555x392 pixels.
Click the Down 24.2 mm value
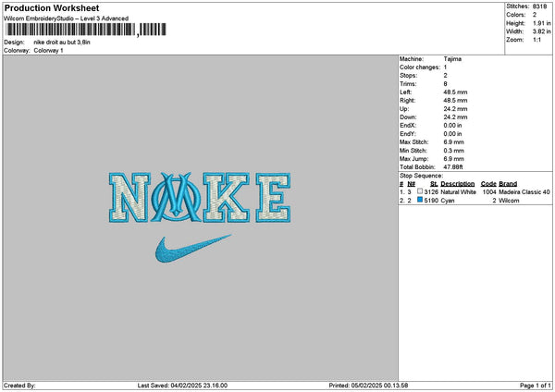pos(455,117)
